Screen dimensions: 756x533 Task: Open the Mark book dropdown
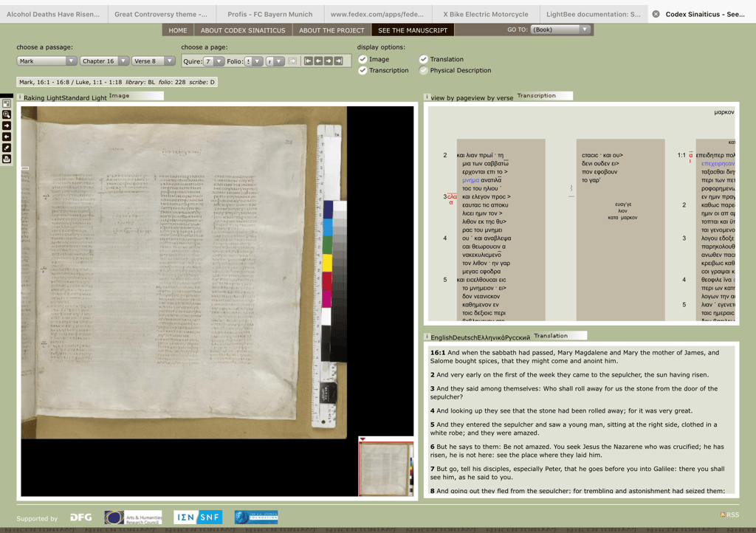47,61
